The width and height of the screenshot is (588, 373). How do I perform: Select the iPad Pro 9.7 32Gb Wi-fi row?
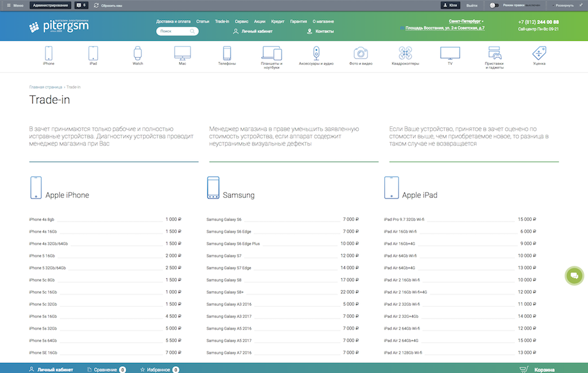click(x=460, y=219)
